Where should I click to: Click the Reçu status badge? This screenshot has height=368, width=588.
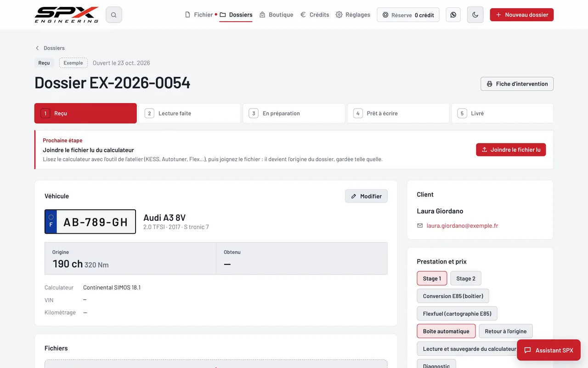44,63
